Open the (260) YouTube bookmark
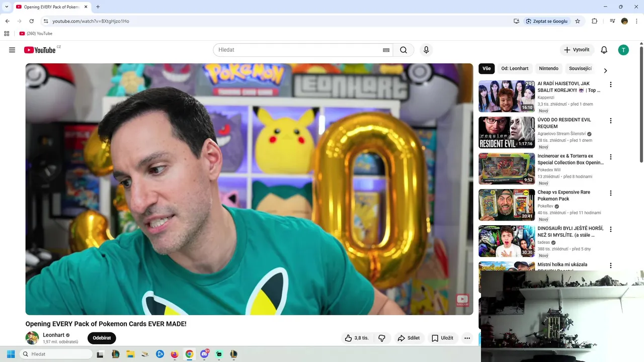Image resolution: width=644 pixels, height=362 pixels. (x=36, y=34)
